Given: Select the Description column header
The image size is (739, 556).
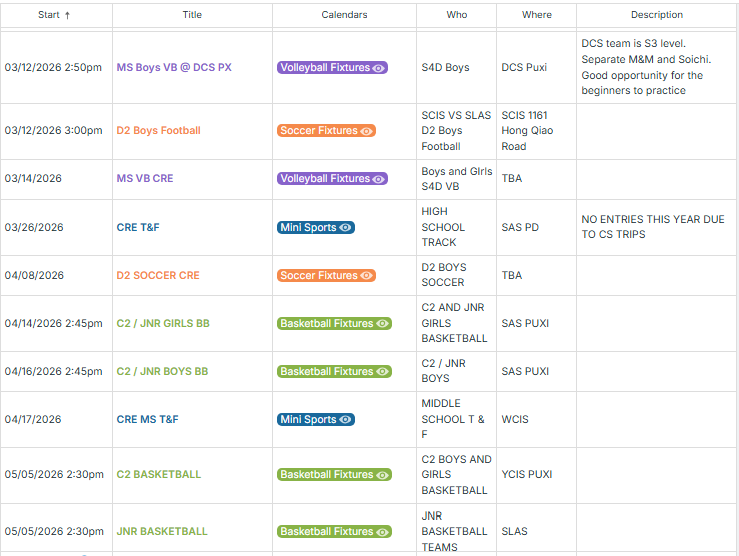Looking at the screenshot, I should click(x=657, y=15).
